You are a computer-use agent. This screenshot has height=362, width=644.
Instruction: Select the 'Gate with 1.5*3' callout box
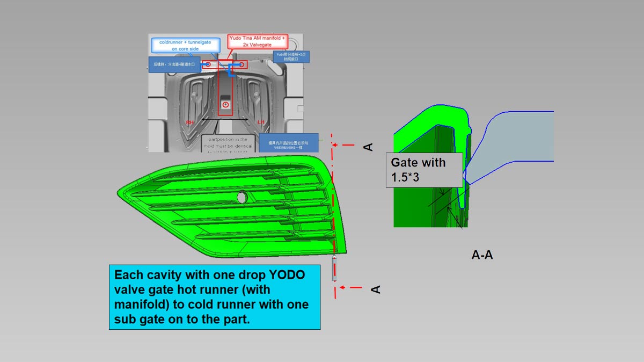tap(423, 170)
